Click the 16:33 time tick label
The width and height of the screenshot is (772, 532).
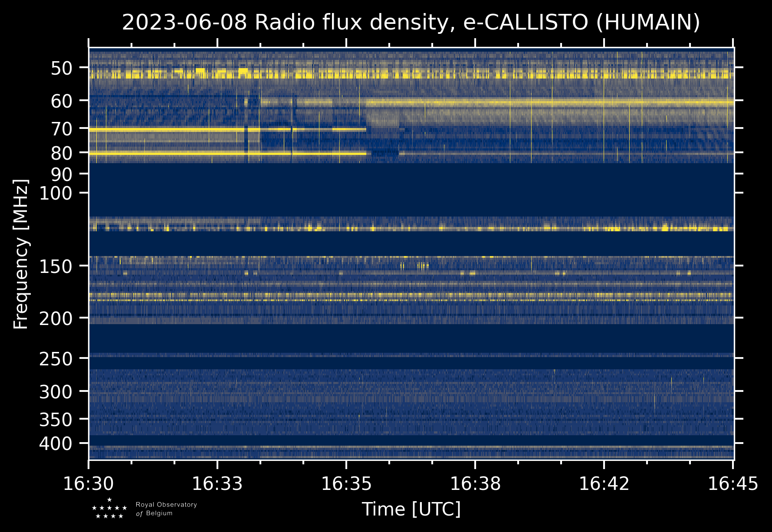click(x=217, y=484)
